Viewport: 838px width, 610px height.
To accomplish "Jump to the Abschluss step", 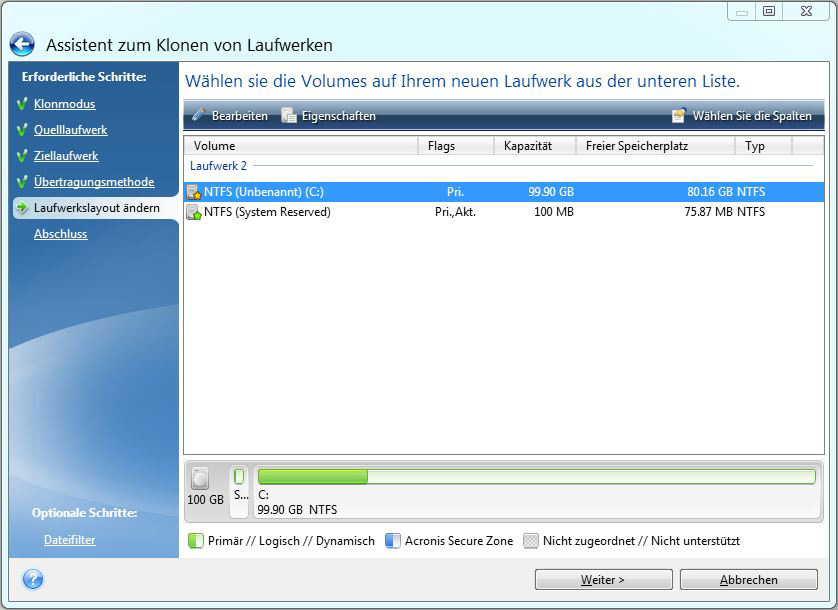I will (60, 234).
